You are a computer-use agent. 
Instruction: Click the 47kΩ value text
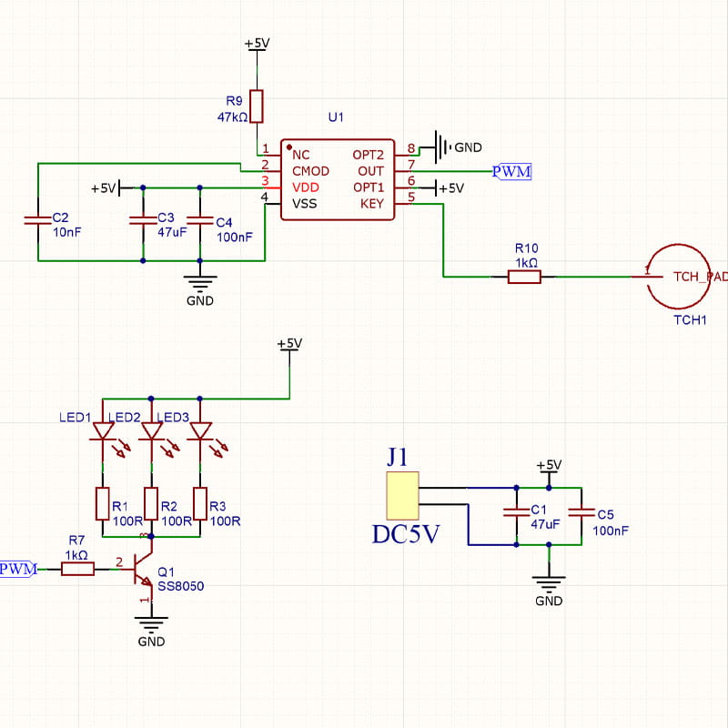click(233, 117)
